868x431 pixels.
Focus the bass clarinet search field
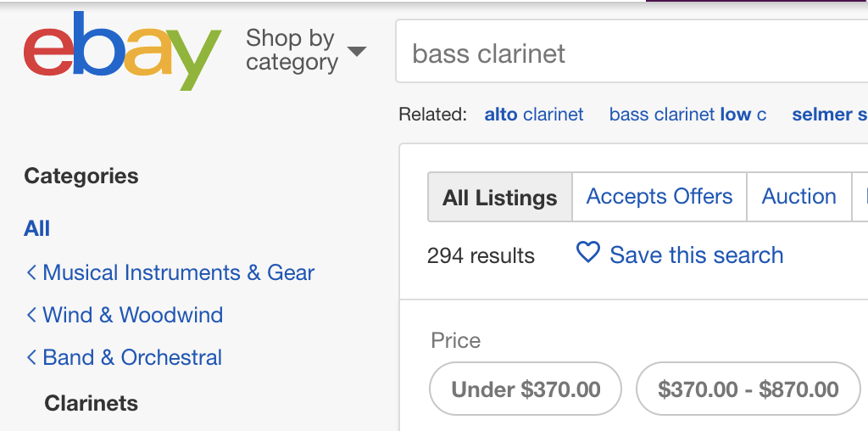627,54
